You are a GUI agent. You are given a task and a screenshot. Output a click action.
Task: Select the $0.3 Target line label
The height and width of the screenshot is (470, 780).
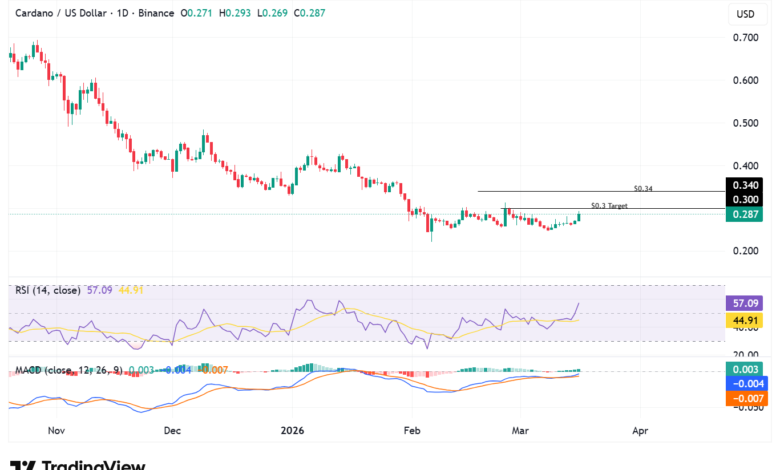tap(608, 205)
